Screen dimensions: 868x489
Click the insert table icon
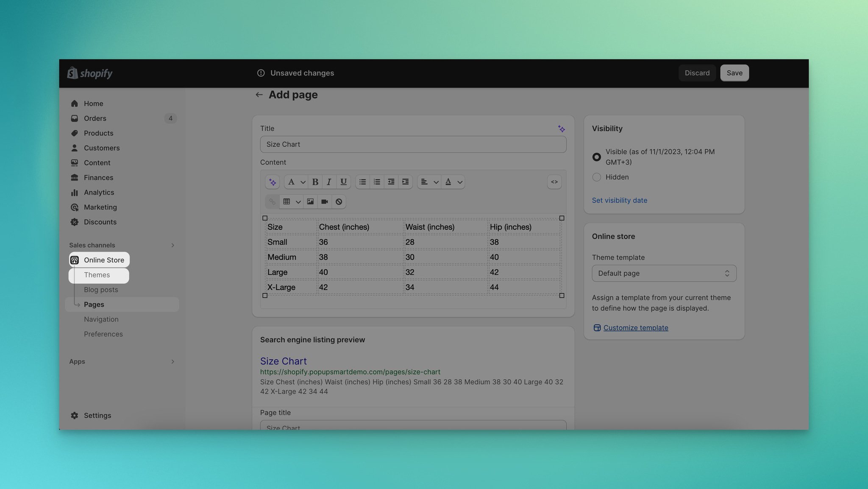click(286, 201)
